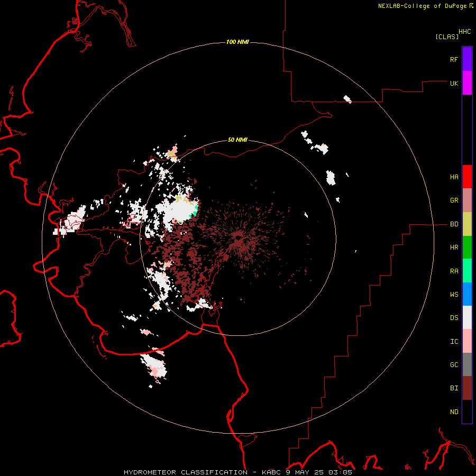Click the DS white legend swatch
476x476 pixels.
tap(467, 317)
